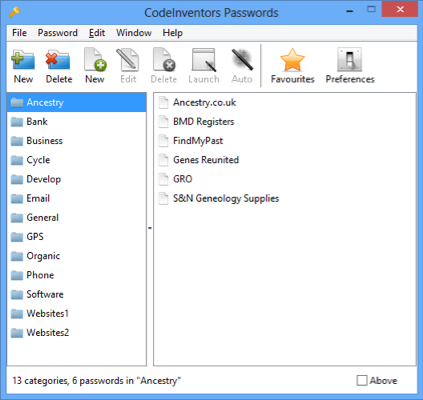423x400 pixels.
Task: Select the FindMyPast entry text
Action: [198, 141]
